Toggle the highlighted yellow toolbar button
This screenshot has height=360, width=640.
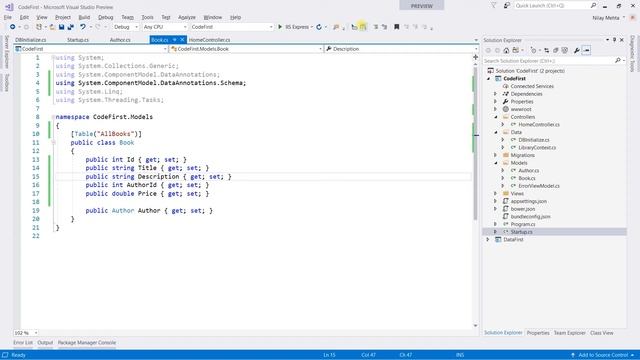point(363,27)
